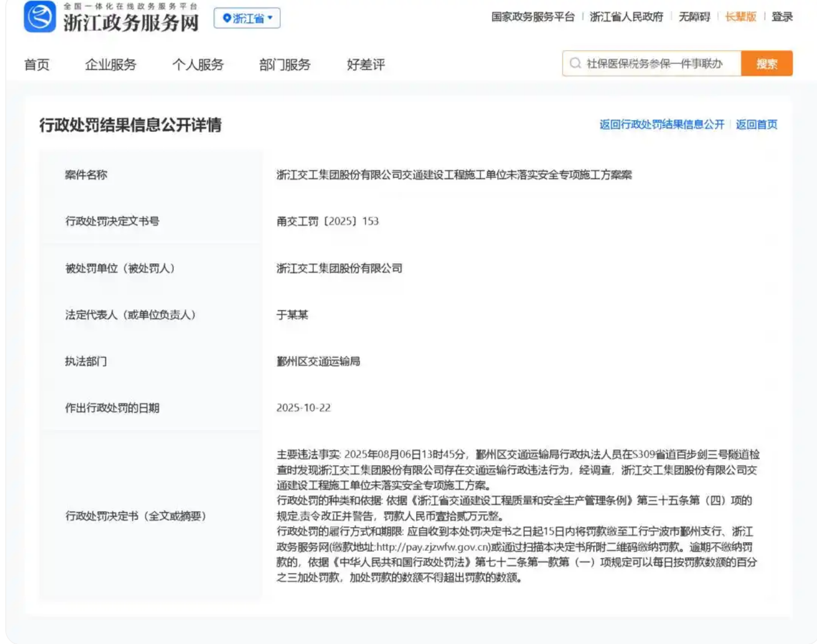817x644 pixels.
Task: Click the case name ending in 专项施工方案案
Action: click(454, 175)
